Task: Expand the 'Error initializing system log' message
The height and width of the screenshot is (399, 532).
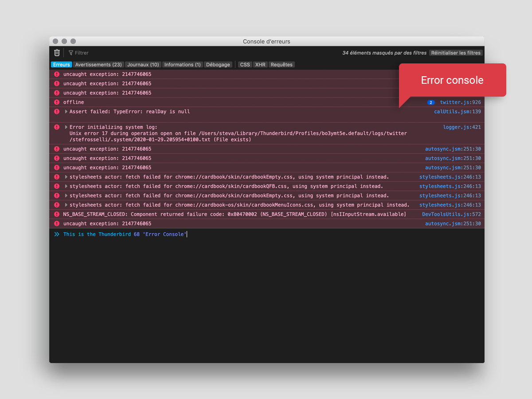Action: (66, 127)
